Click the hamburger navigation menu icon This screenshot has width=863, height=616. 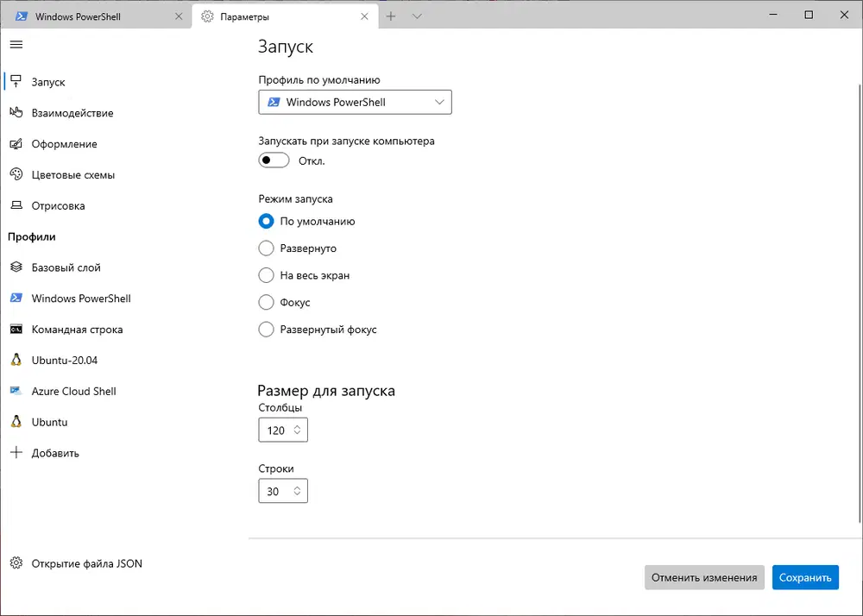tap(16, 44)
